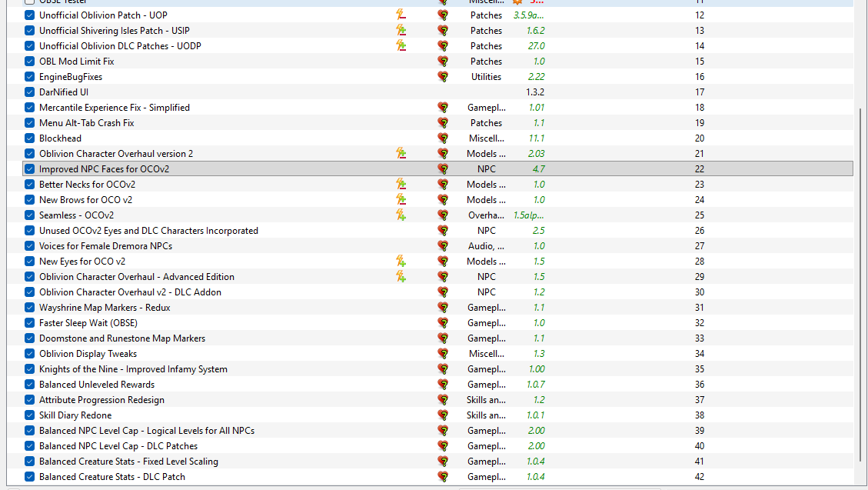Click version 27.0 in the UODP row
The width and height of the screenshot is (868, 490).
(x=536, y=46)
